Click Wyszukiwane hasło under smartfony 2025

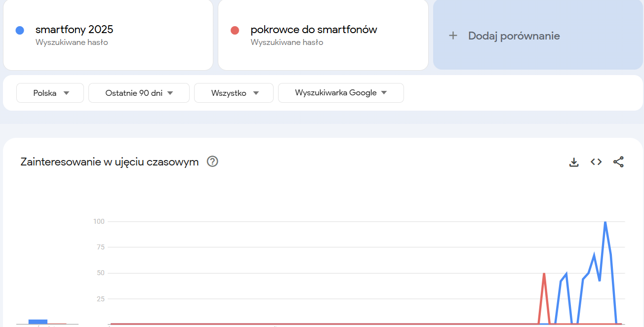(72, 42)
